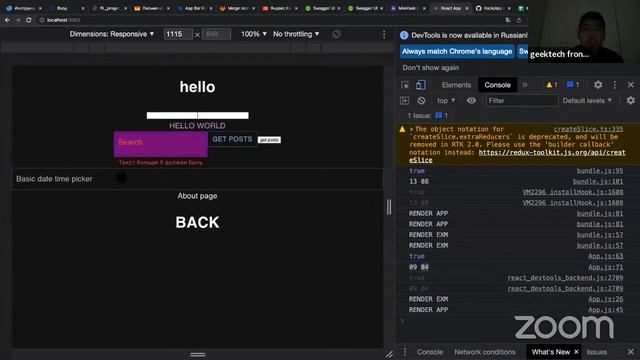Click the viewport height field
The height and width of the screenshot is (360, 640).
coord(216,34)
